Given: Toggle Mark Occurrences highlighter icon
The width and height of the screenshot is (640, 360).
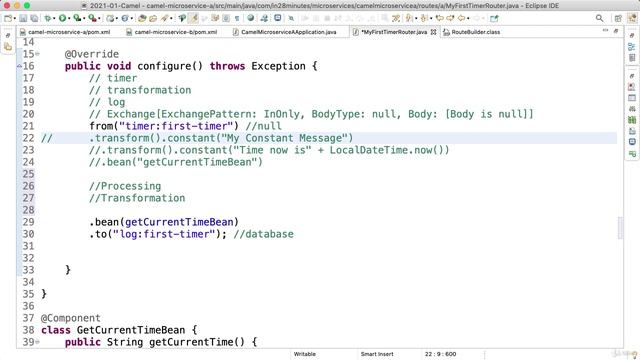Looking at the screenshot, I should click(193, 18).
